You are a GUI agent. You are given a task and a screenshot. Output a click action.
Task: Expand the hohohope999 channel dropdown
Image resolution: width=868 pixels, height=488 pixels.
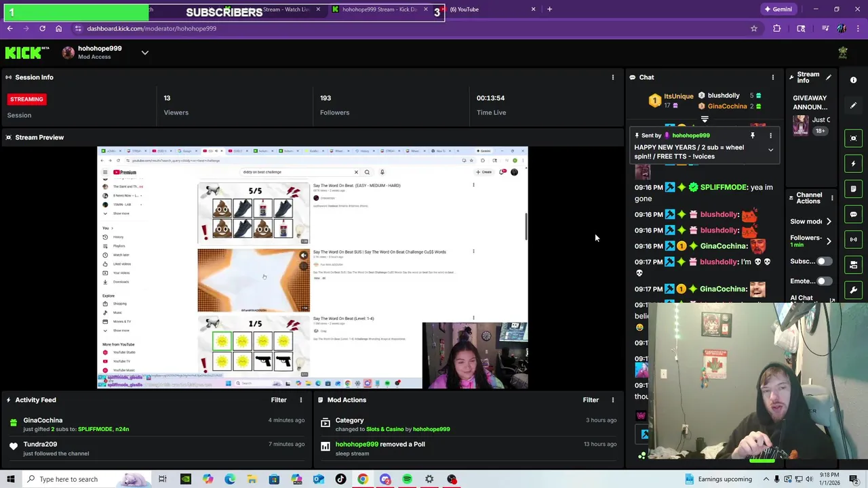point(144,52)
